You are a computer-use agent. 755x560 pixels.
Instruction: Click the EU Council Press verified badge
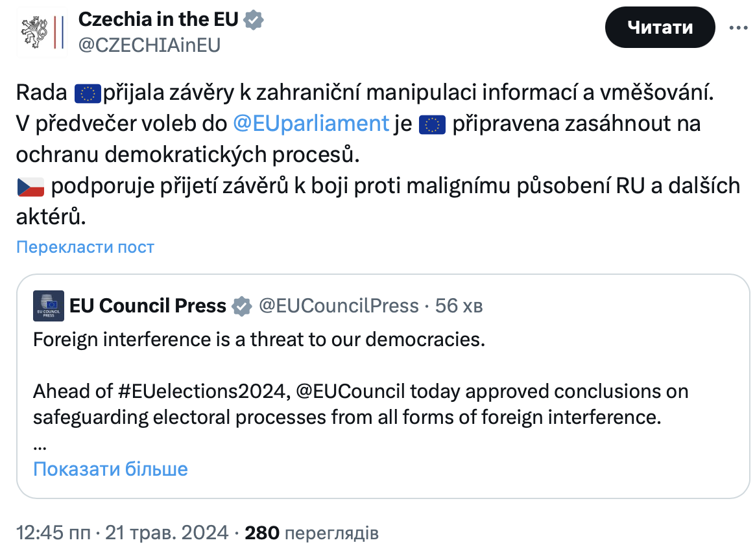242,306
